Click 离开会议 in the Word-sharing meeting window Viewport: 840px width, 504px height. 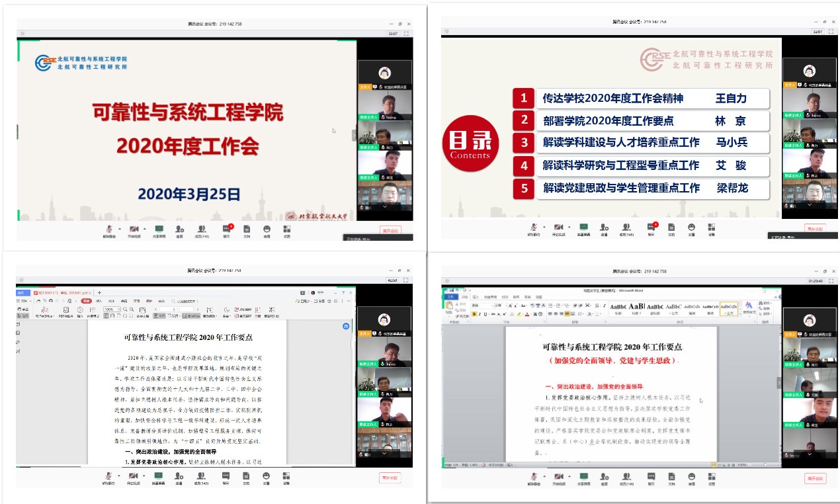pyautogui.click(x=815, y=478)
